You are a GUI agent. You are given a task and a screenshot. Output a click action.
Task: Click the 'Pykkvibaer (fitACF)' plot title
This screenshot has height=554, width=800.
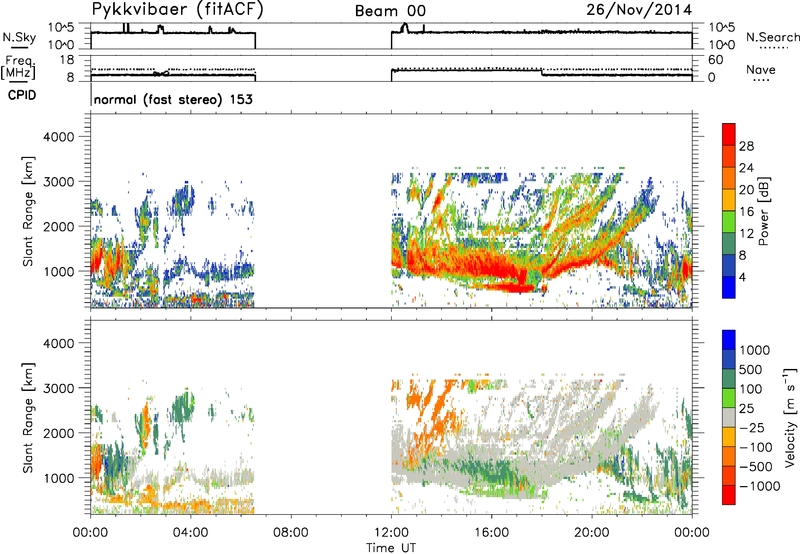(x=177, y=10)
